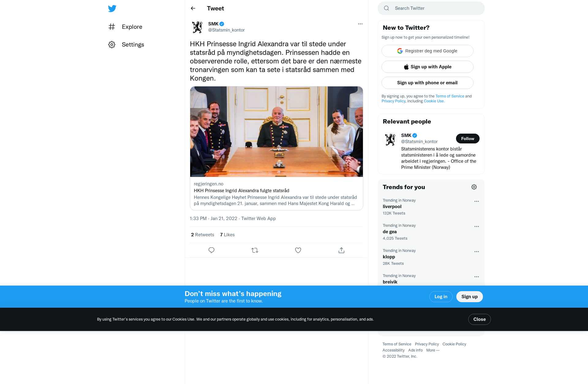Open Settings in the sidebar
The height and width of the screenshot is (384, 588).
126,44
